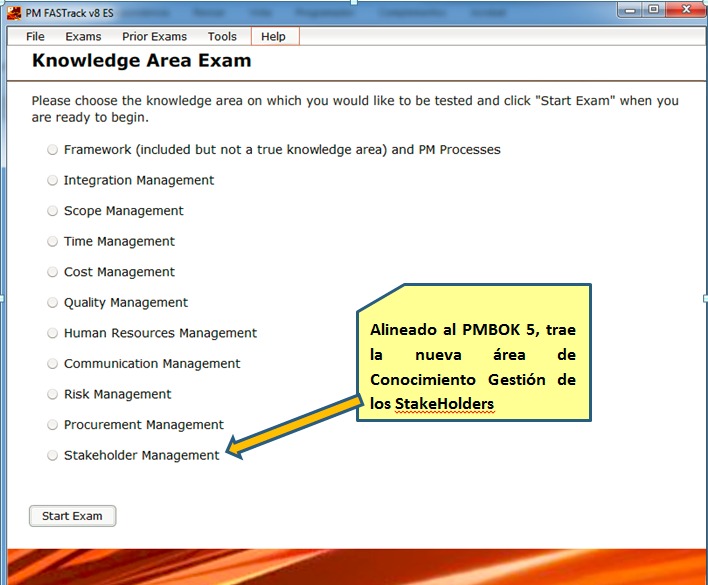This screenshot has width=708, height=585.
Task: Maximize the PM FASTrack window
Action: [653, 10]
